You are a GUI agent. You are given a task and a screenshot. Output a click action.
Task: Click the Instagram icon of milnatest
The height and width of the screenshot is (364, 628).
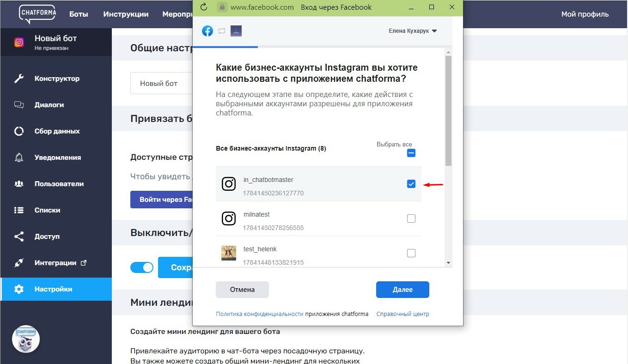(229, 218)
